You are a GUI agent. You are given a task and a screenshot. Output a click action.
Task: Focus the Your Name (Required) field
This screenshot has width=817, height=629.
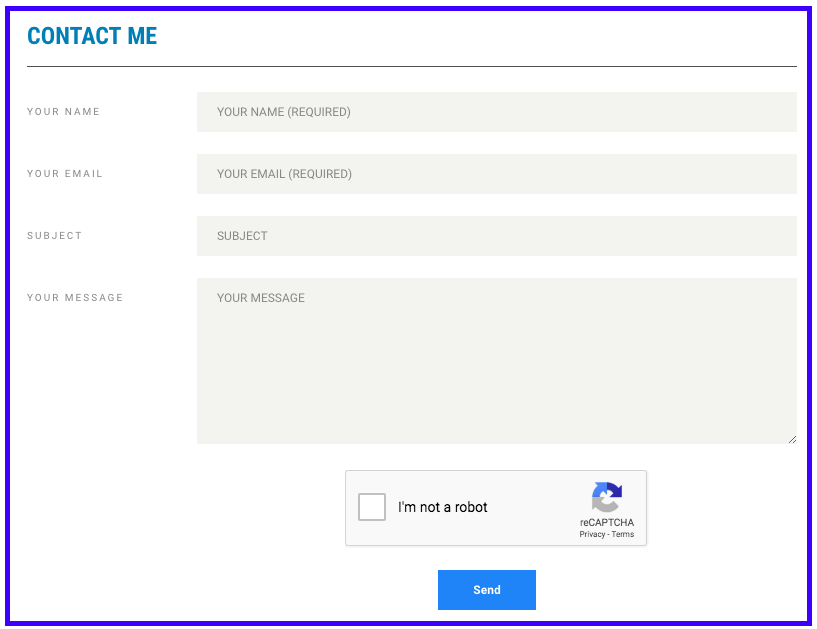coord(496,112)
